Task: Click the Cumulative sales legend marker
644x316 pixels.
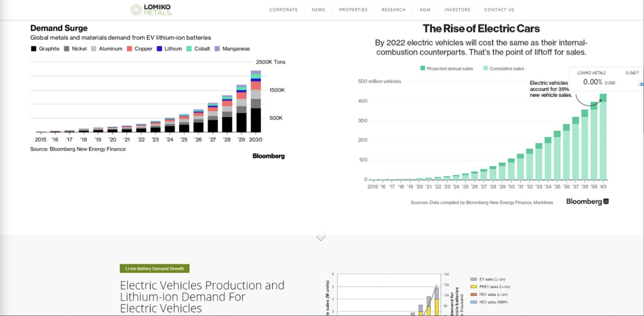Action: pyautogui.click(x=486, y=68)
